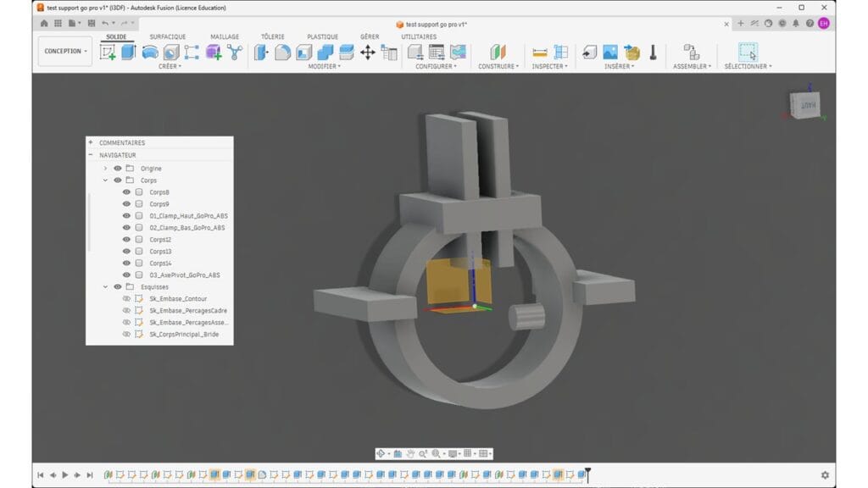Jump to the timeline start

pyautogui.click(x=41, y=474)
